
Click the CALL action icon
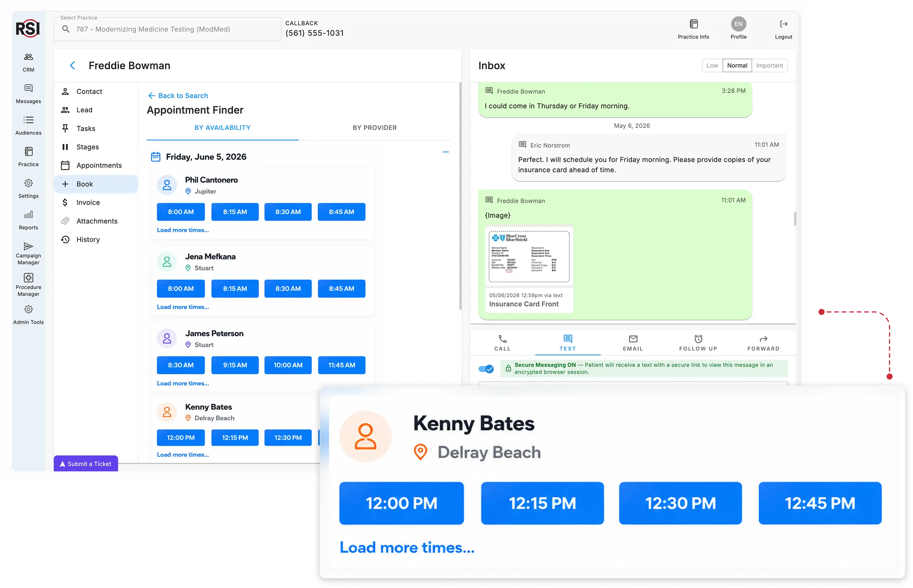502,339
